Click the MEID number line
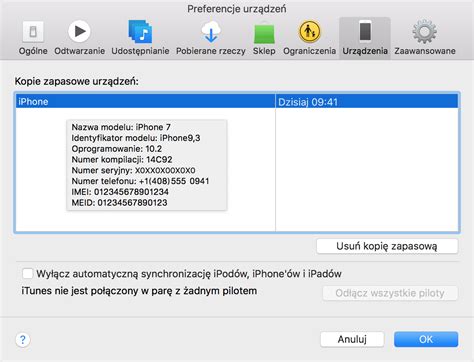 [119, 202]
